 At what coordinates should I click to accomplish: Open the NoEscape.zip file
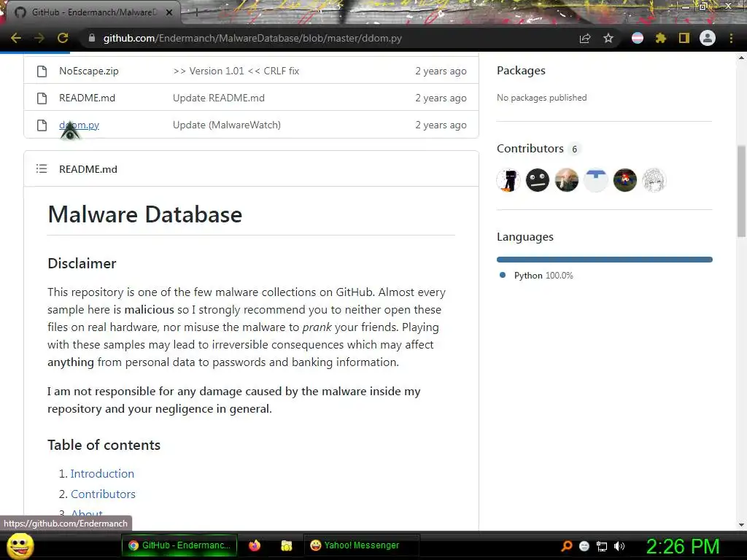click(x=88, y=71)
